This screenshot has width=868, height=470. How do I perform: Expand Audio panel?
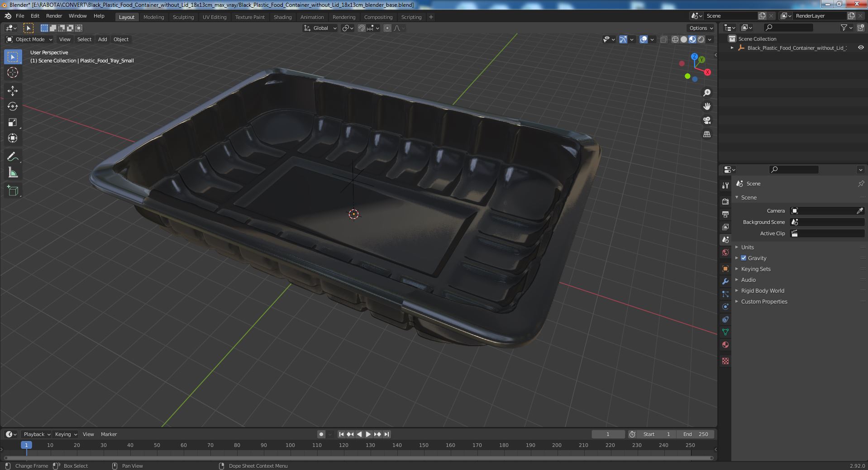[x=748, y=280]
